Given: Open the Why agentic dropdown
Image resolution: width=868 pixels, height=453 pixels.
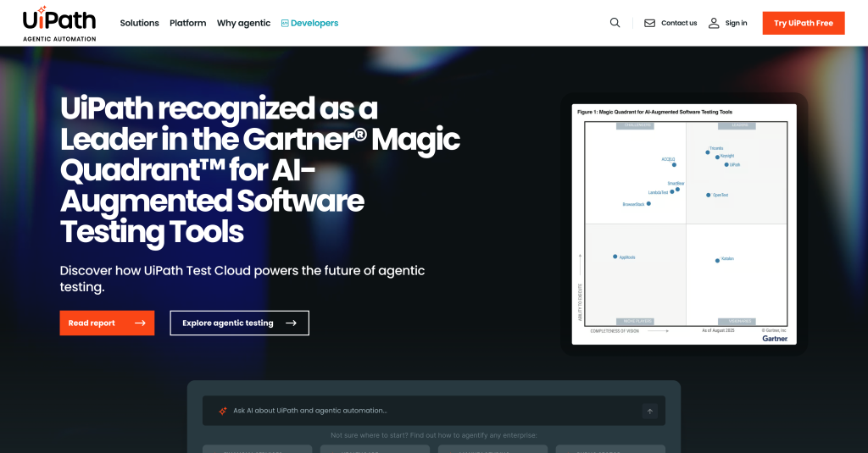Looking at the screenshot, I should click(x=243, y=23).
